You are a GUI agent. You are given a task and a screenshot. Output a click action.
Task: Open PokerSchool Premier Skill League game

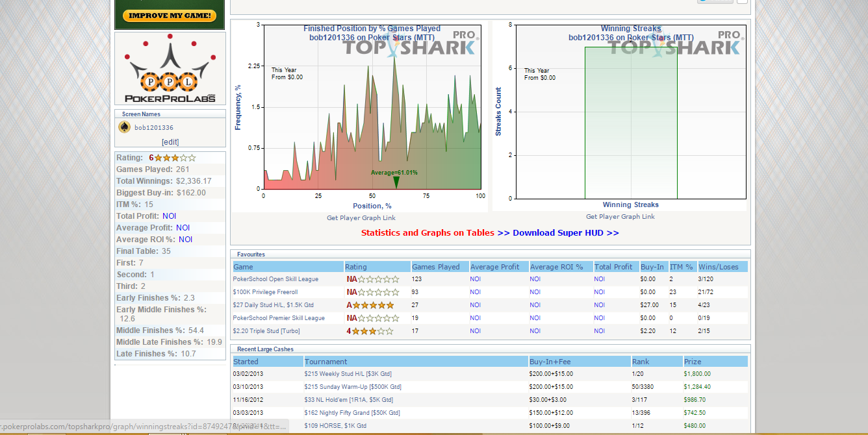[279, 318]
